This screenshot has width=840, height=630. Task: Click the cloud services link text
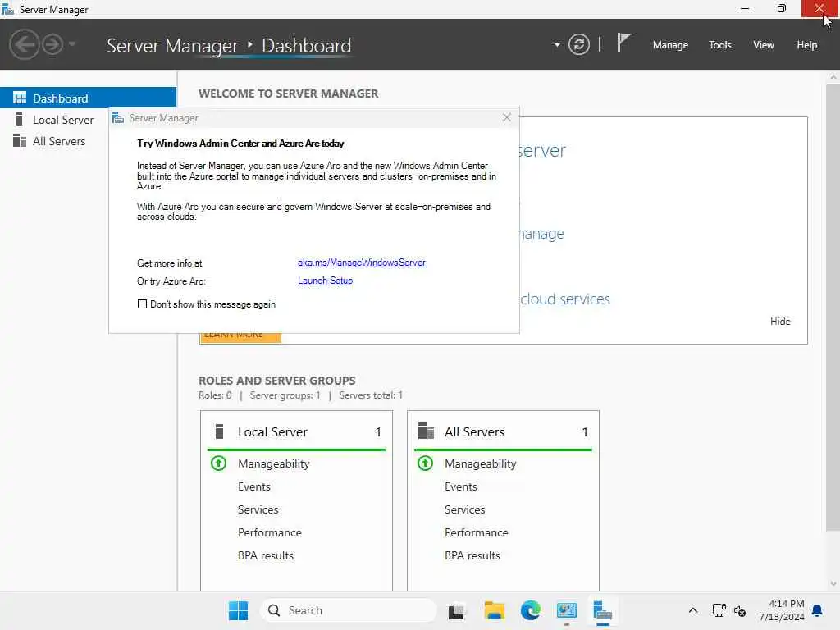[564, 299]
